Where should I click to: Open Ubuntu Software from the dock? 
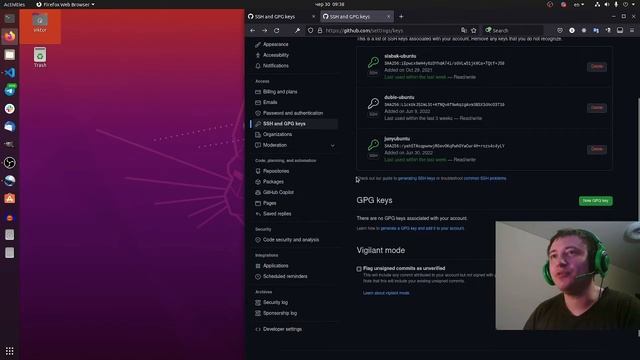click(x=9, y=198)
